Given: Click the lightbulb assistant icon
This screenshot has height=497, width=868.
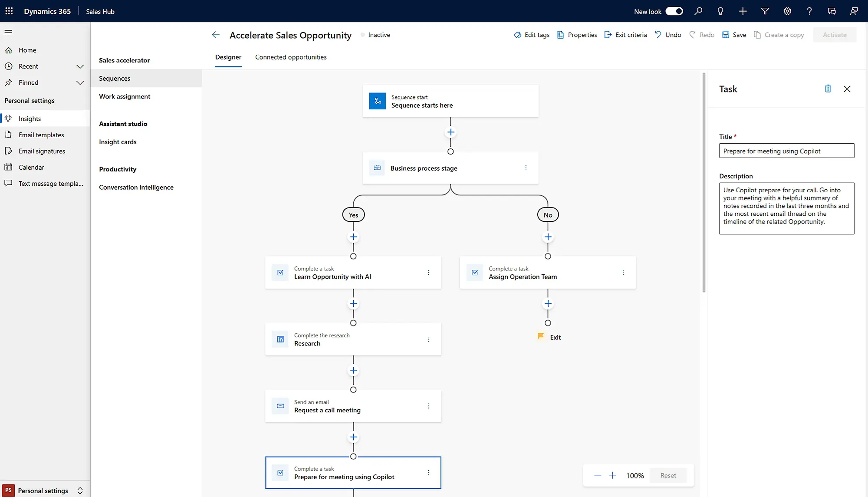Looking at the screenshot, I should 720,11.
